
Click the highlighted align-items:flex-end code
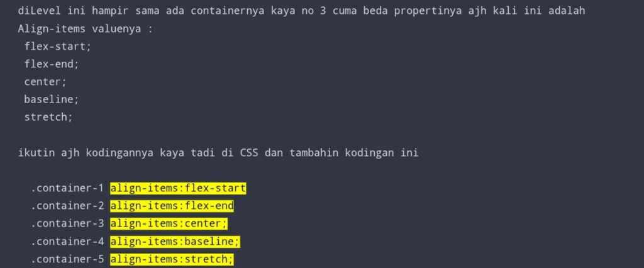coord(172,206)
